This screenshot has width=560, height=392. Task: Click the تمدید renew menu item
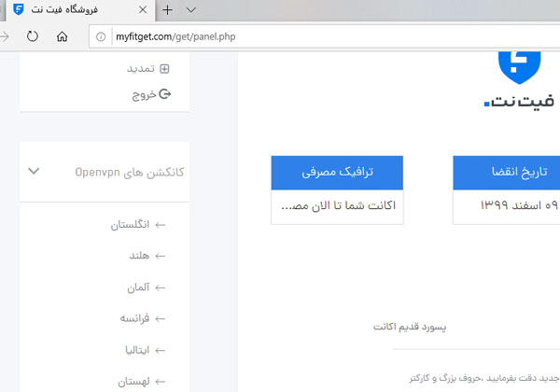click(x=147, y=68)
